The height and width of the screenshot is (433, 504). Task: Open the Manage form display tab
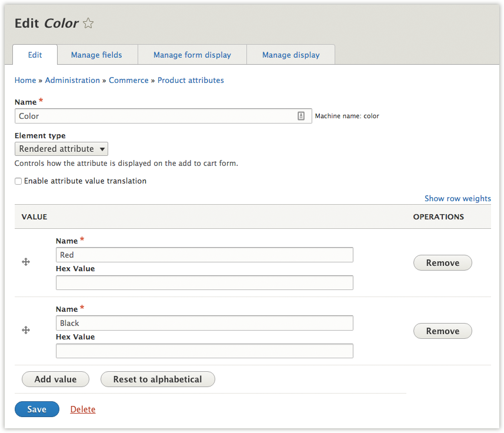192,55
